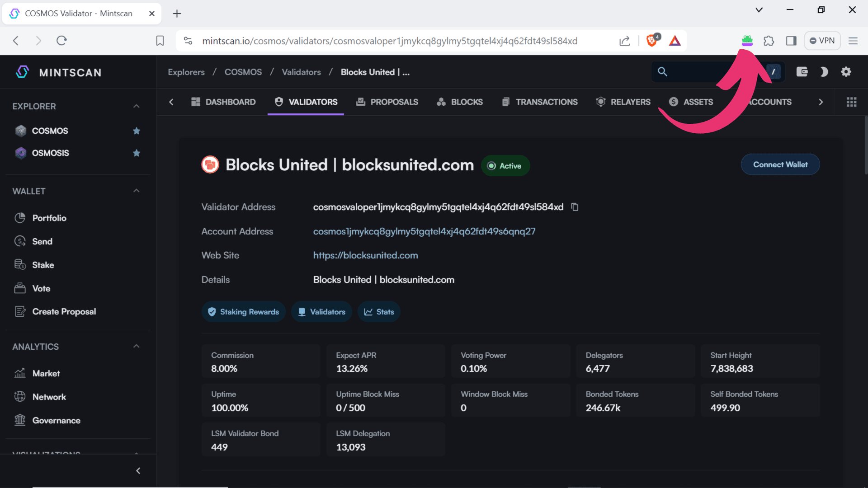Viewport: 868px width, 488px height.
Task: Click the Blocks United validator avatar
Action: point(210,165)
